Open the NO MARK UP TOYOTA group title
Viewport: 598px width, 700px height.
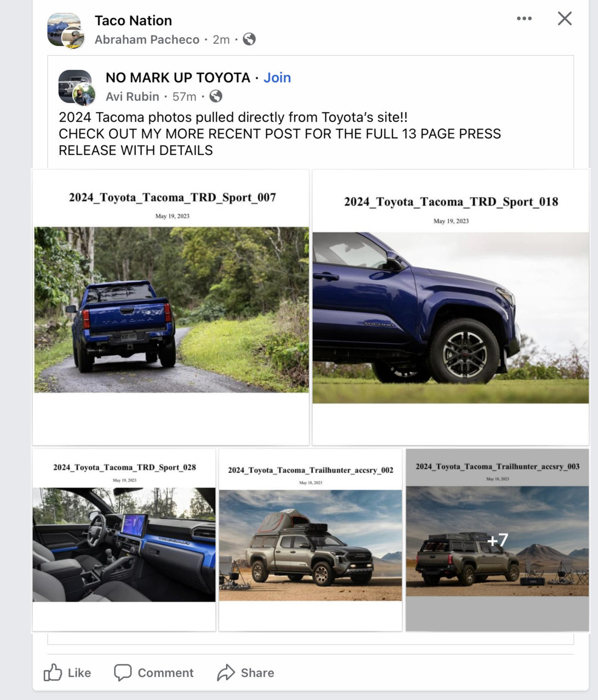tap(178, 78)
